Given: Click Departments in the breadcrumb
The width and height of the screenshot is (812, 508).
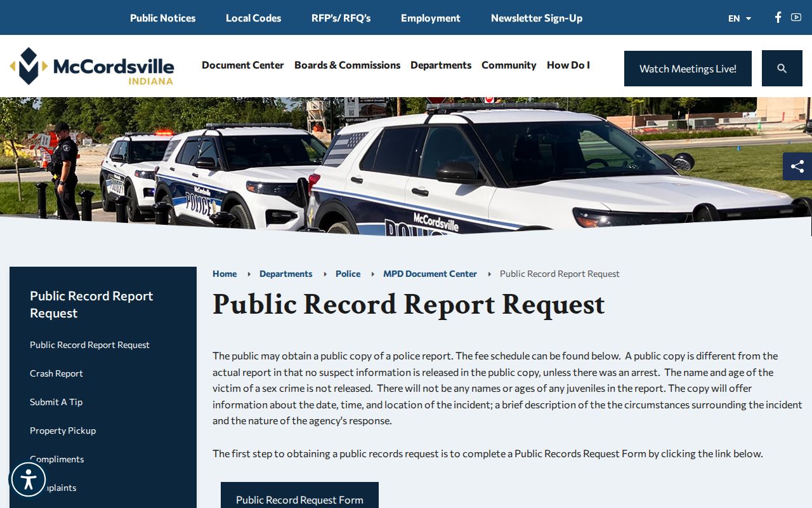Looking at the screenshot, I should pyautogui.click(x=286, y=274).
